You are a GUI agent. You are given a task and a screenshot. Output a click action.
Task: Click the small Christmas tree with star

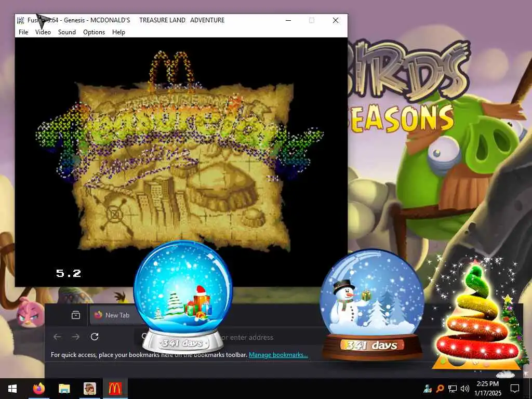pos(513,326)
